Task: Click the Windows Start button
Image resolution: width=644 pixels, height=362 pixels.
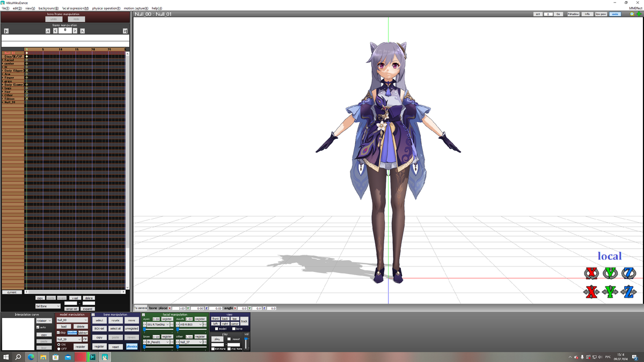Action: [6, 357]
